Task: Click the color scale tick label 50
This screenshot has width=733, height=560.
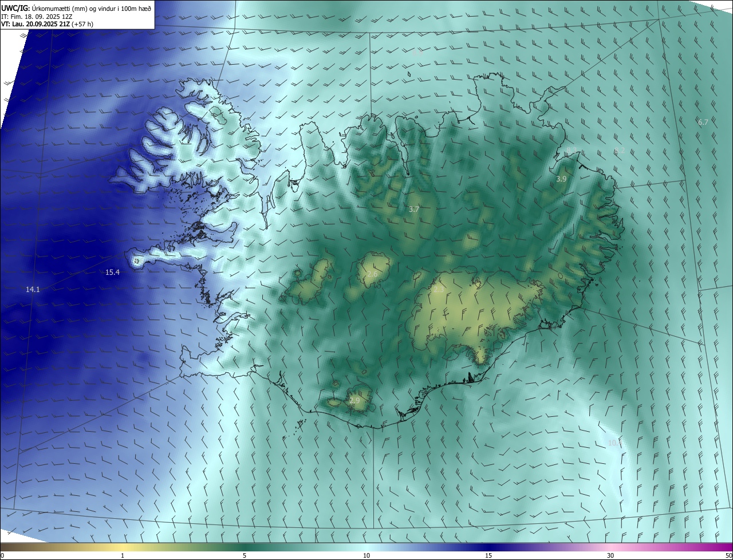Action: [728, 555]
